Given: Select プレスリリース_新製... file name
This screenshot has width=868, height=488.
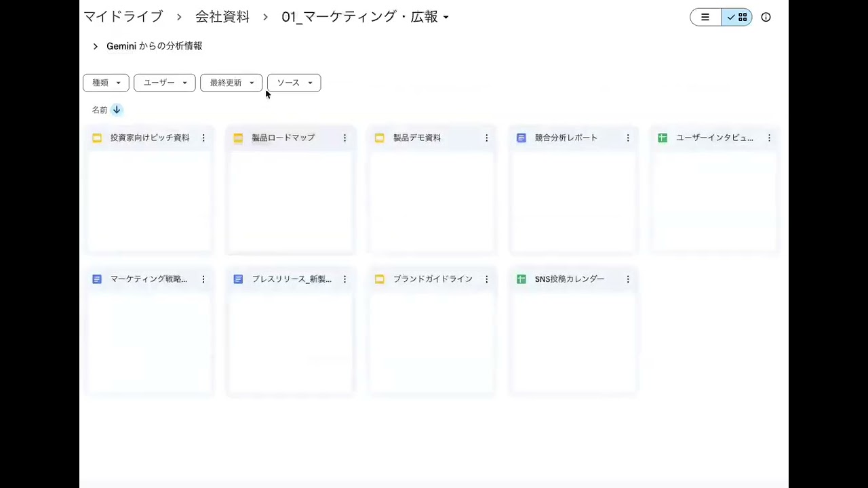Looking at the screenshot, I should pos(292,279).
